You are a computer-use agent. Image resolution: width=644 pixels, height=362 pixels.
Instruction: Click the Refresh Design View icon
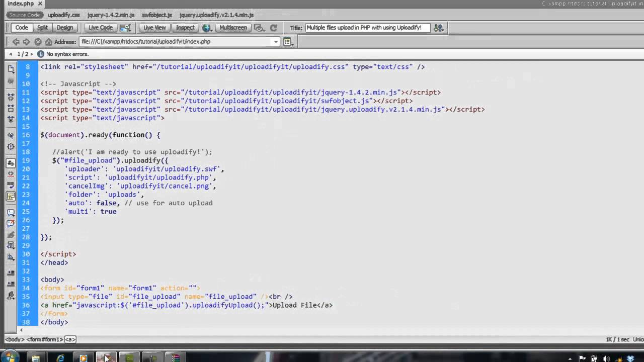point(274,28)
